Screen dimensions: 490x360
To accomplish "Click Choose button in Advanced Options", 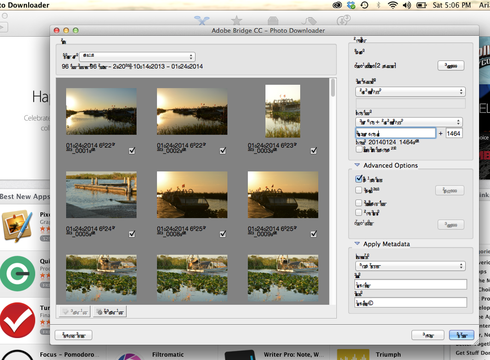I will 451,225.
